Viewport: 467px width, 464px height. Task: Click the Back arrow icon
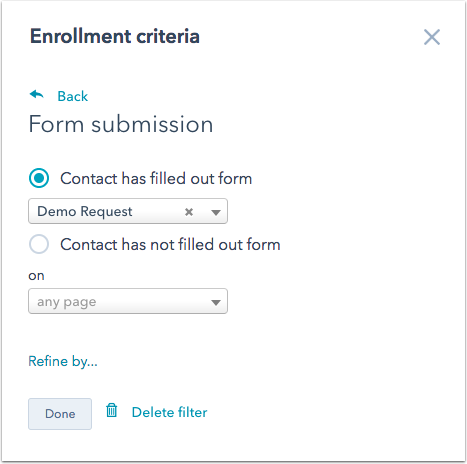pos(37,95)
